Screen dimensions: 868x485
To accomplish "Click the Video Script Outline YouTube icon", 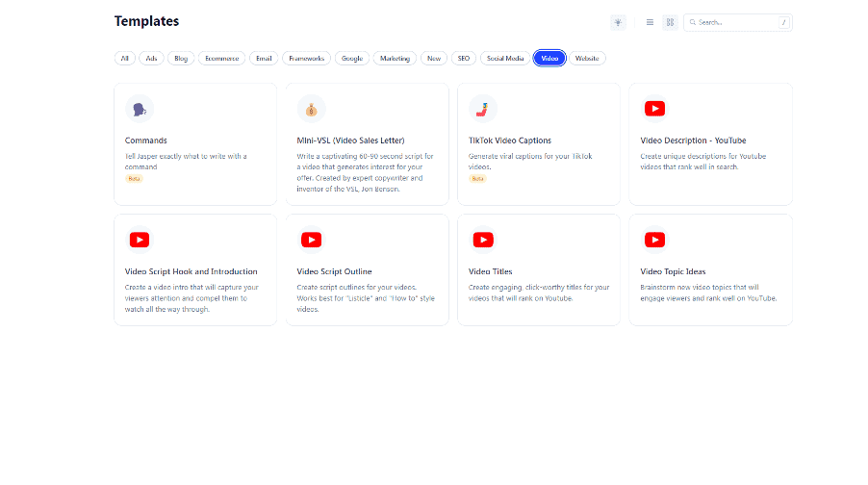I will (x=311, y=240).
